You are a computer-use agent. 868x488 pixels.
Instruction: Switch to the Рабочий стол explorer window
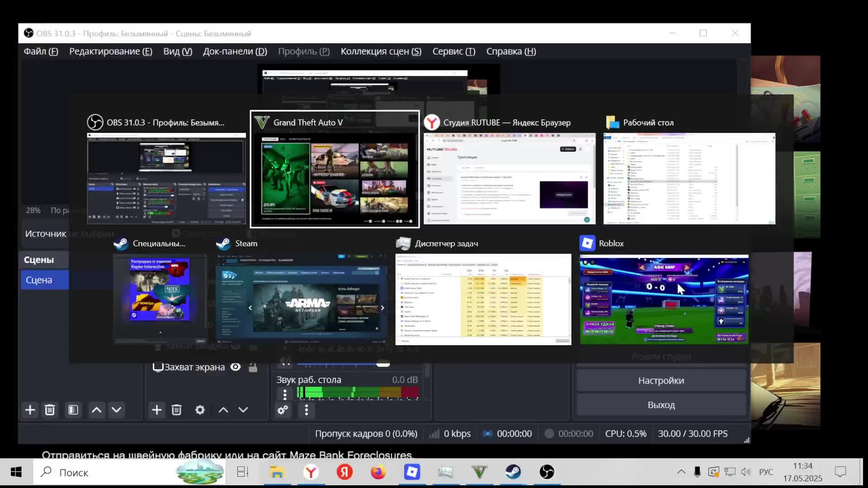coord(689,169)
